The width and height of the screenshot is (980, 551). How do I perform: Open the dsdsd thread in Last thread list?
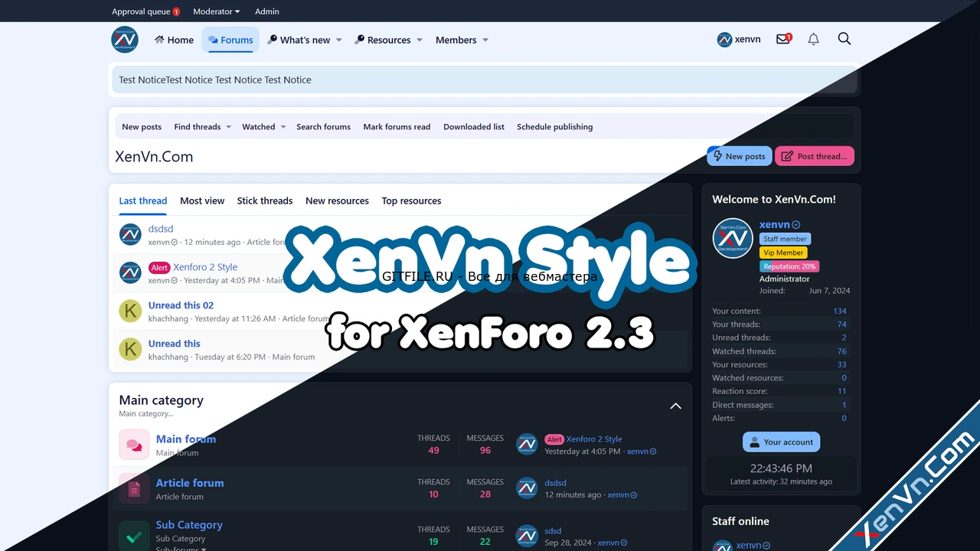click(161, 229)
